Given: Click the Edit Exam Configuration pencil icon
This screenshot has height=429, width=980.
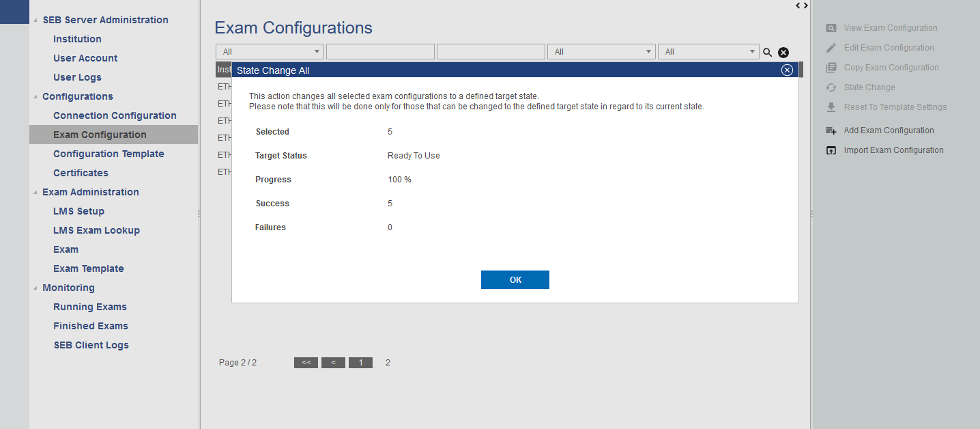Looking at the screenshot, I should tap(831, 48).
